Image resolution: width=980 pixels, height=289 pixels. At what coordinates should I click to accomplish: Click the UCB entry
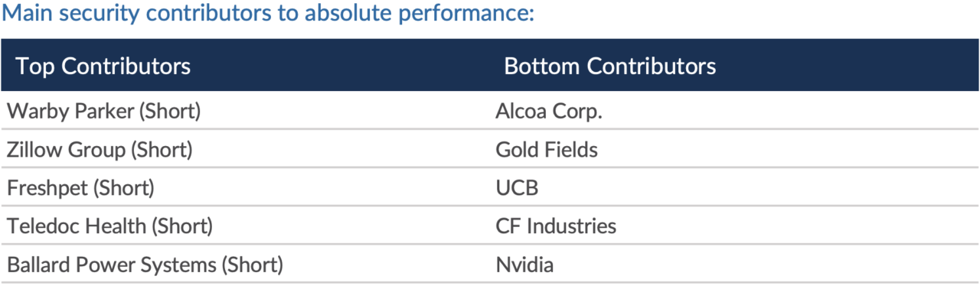pyautogui.click(x=517, y=187)
